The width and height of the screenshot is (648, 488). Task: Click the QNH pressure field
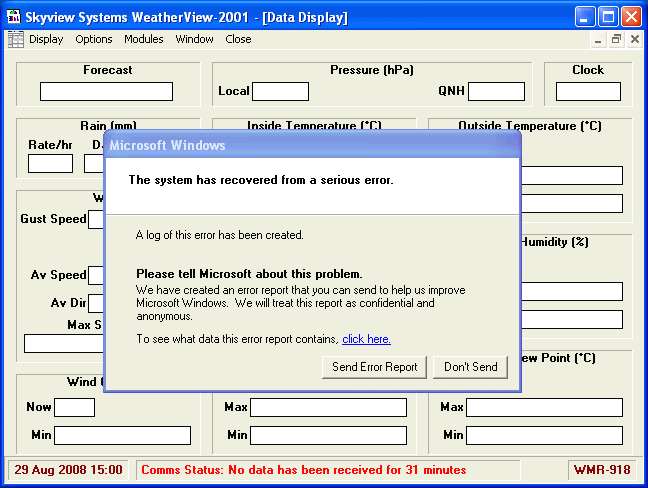[x=496, y=91]
